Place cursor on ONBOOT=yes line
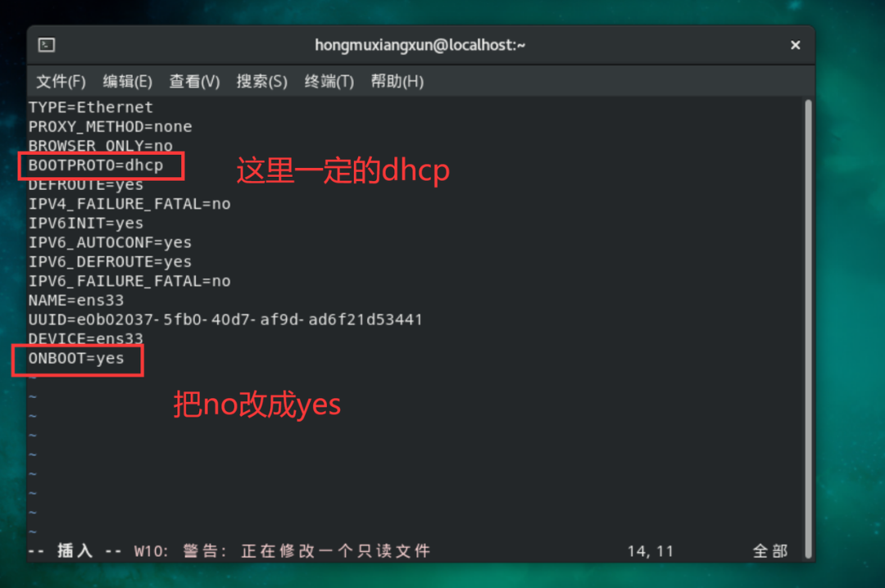The height and width of the screenshot is (588, 885). (76, 359)
